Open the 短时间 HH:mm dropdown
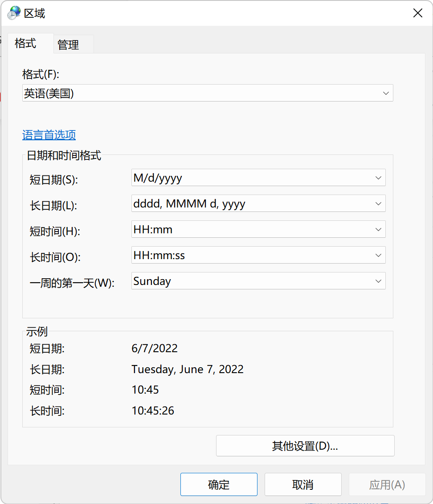Viewport: 433px width, 504px height. coord(258,229)
